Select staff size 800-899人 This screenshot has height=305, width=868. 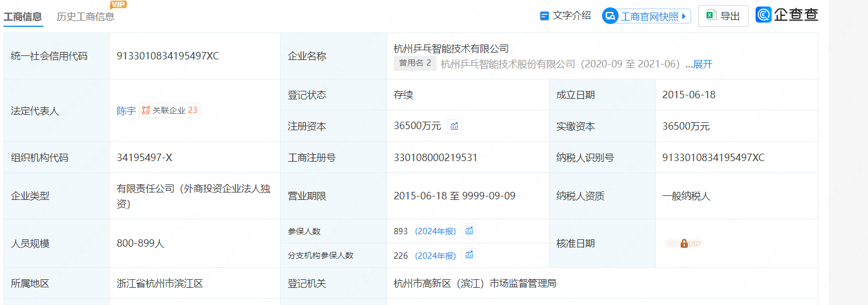coord(140,243)
